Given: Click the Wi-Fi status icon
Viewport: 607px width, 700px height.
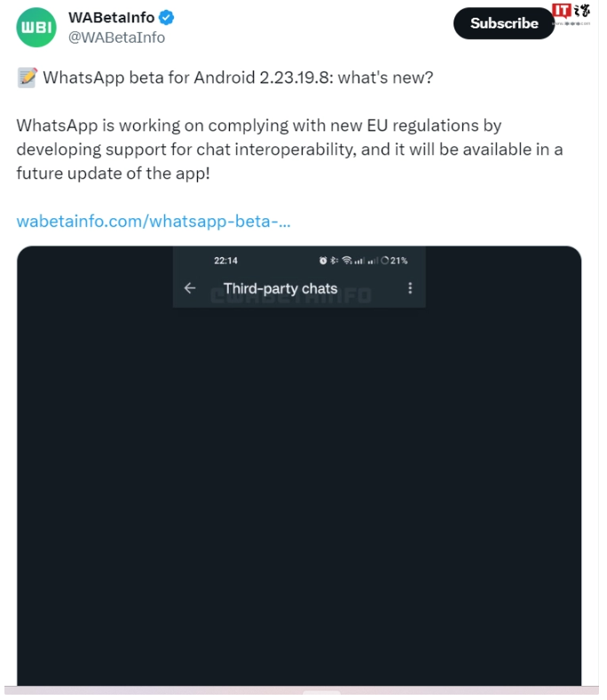Looking at the screenshot, I should pos(347,260).
